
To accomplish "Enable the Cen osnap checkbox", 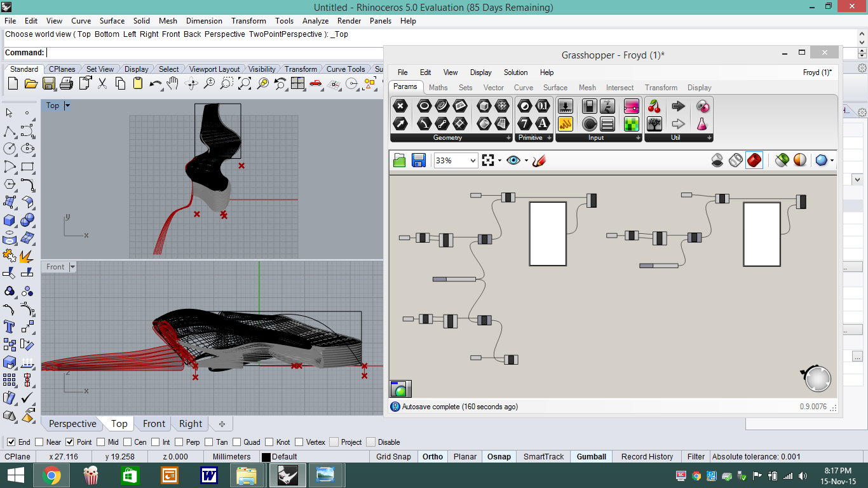I will tap(128, 442).
